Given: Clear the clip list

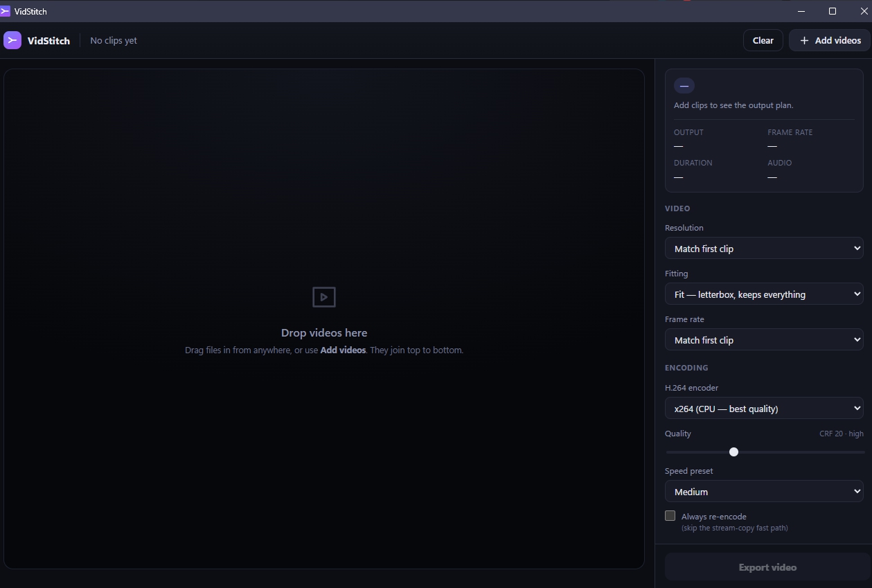Looking at the screenshot, I should (x=763, y=40).
